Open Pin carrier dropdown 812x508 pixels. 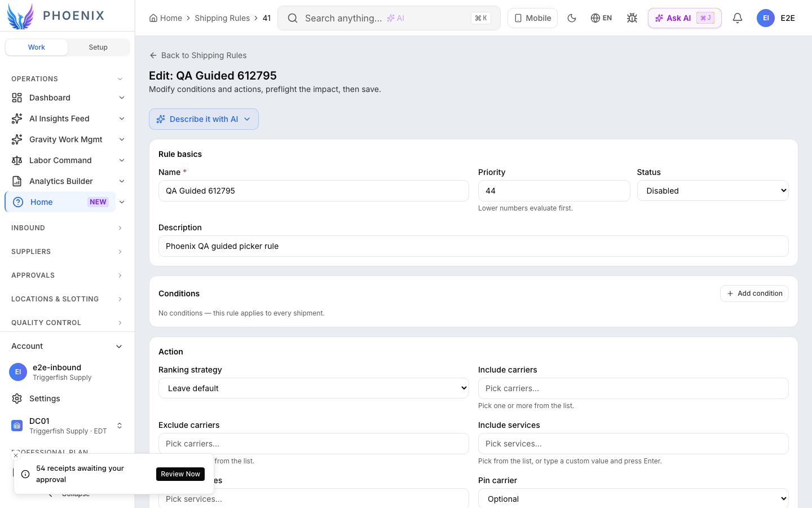[633, 499]
